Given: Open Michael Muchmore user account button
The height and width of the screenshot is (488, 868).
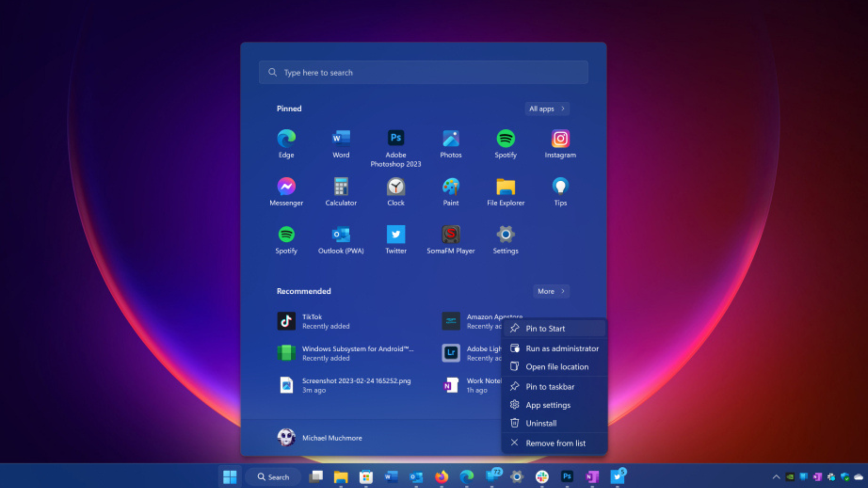Looking at the screenshot, I should pos(320,438).
